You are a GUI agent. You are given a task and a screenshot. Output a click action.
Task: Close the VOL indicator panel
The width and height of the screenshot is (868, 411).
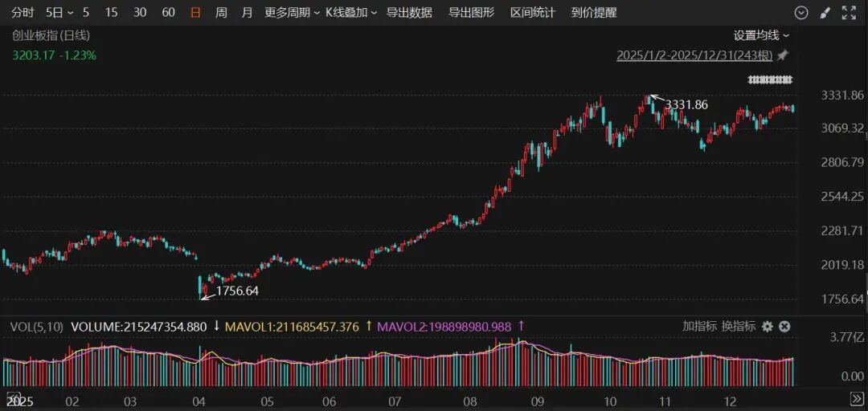[x=784, y=326]
